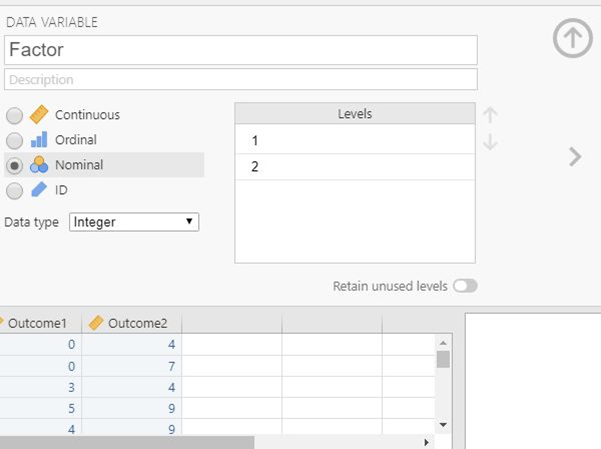Select level 2 in Levels list
This screenshot has height=449, width=601.
[x=355, y=166]
